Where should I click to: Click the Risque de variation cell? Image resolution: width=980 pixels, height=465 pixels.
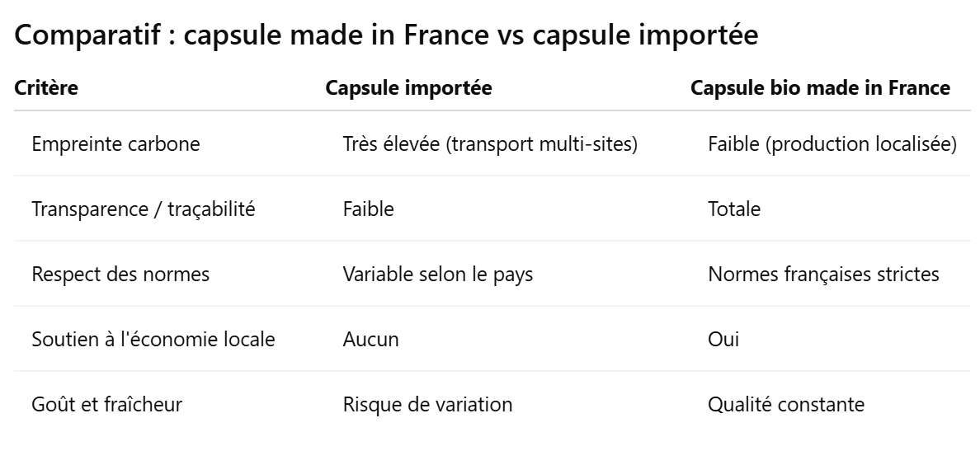point(427,404)
